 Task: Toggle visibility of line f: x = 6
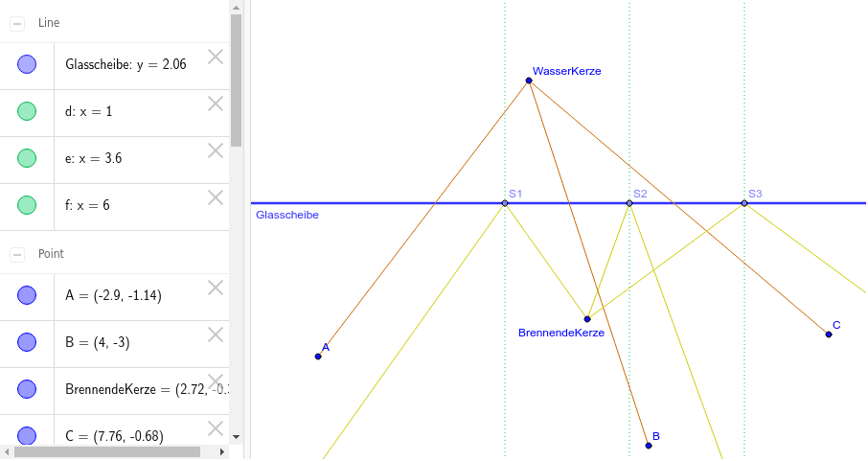point(27,205)
